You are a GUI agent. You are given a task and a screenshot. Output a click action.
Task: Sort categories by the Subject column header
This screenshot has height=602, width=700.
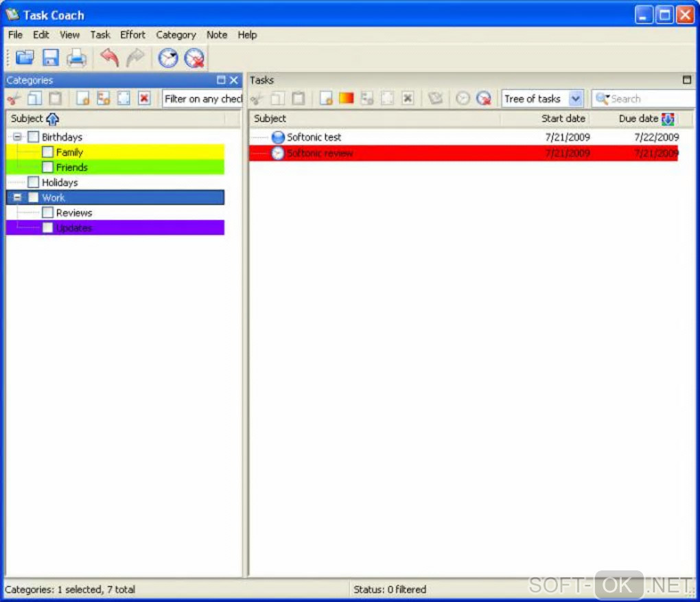click(116, 119)
